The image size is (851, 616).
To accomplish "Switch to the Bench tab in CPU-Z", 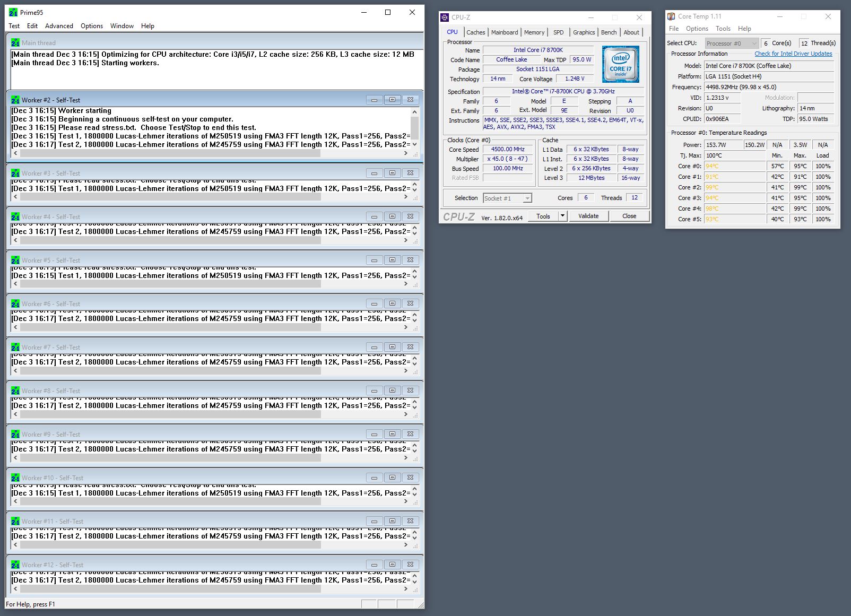I will [x=609, y=32].
